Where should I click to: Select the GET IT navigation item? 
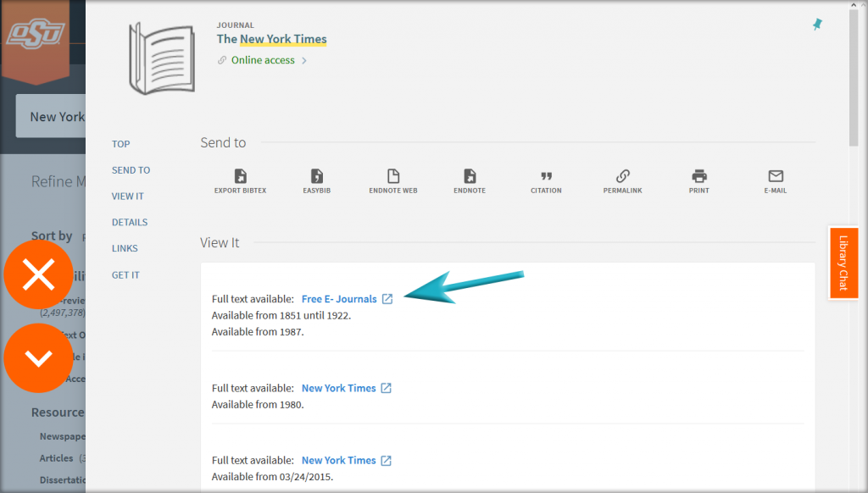coord(125,274)
